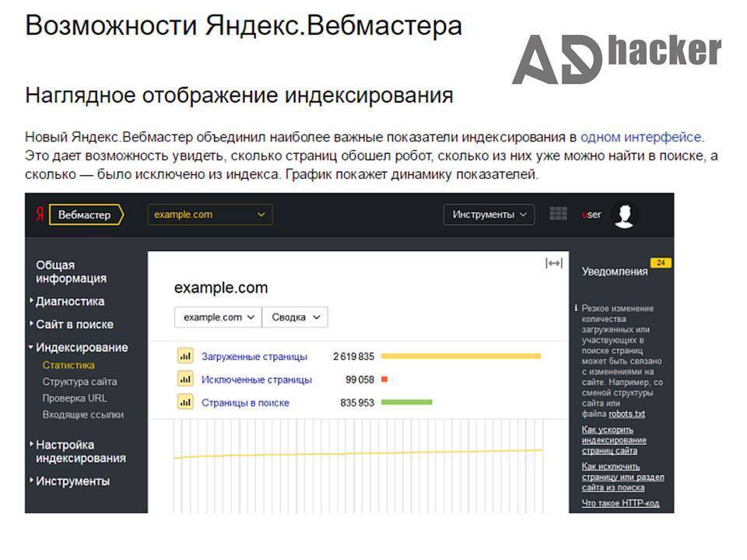Viewport: 747px width, 560px height.
Task: Click the Yandex Я logo icon
Action: (x=40, y=215)
